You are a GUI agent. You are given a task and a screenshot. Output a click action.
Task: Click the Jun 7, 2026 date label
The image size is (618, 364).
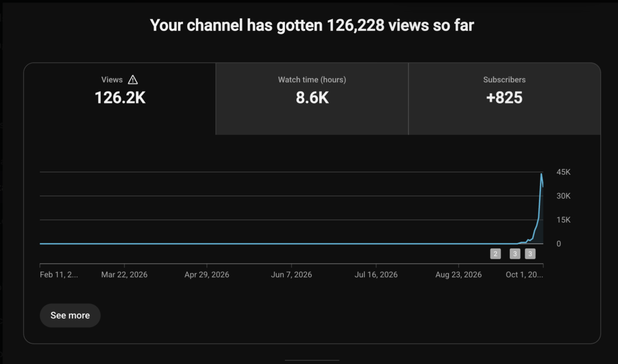click(x=292, y=275)
